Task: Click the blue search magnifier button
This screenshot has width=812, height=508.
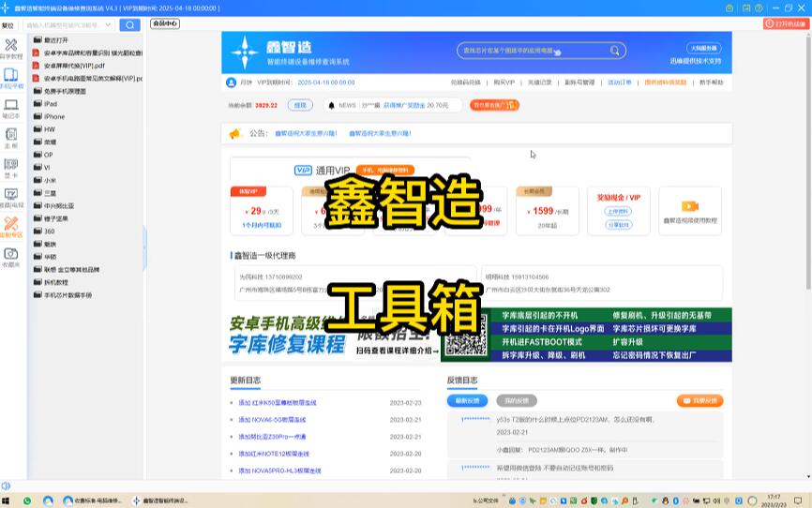Action: [x=129, y=25]
